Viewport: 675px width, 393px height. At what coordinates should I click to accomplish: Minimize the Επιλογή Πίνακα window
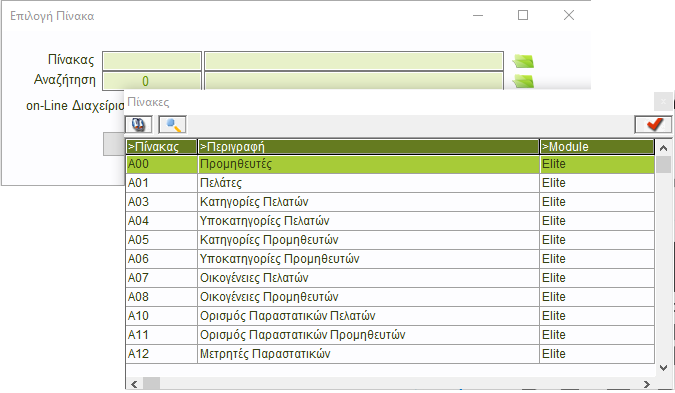[x=478, y=15]
